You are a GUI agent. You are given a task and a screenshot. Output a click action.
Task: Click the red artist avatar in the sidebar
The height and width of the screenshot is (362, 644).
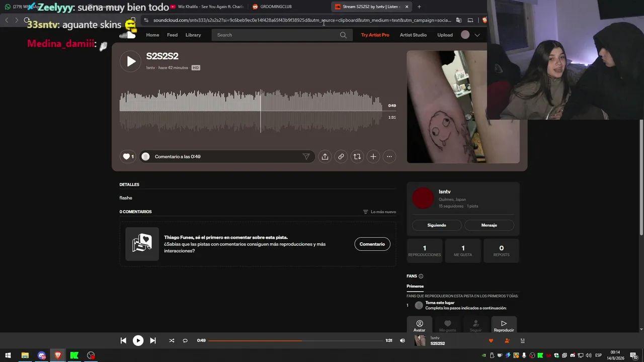tap(423, 198)
